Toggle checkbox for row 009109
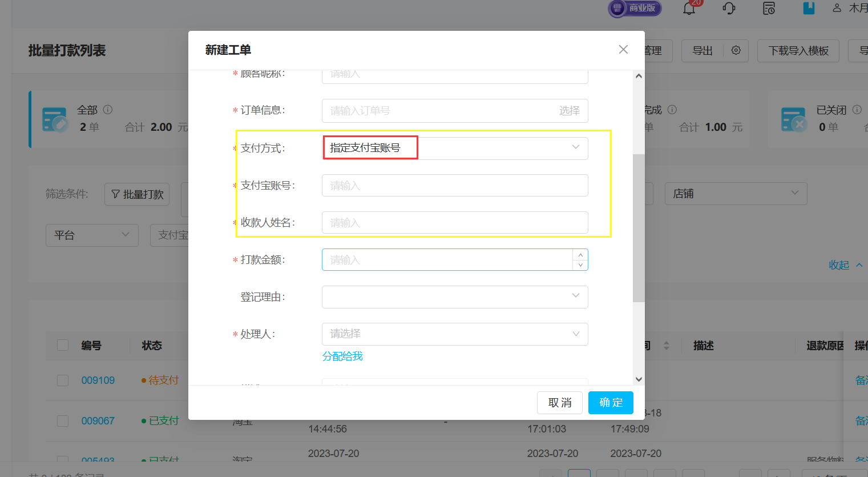The height and width of the screenshot is (477, 868). tap(63, 380)
